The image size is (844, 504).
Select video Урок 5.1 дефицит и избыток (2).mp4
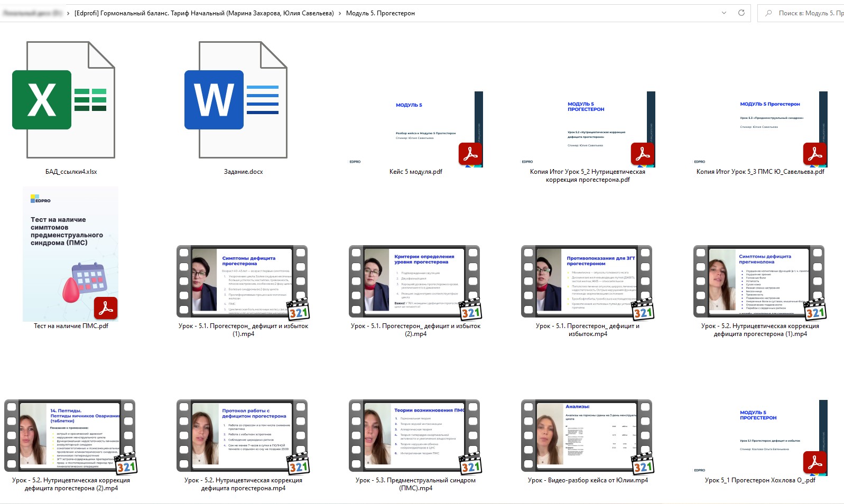pos(415,281)
